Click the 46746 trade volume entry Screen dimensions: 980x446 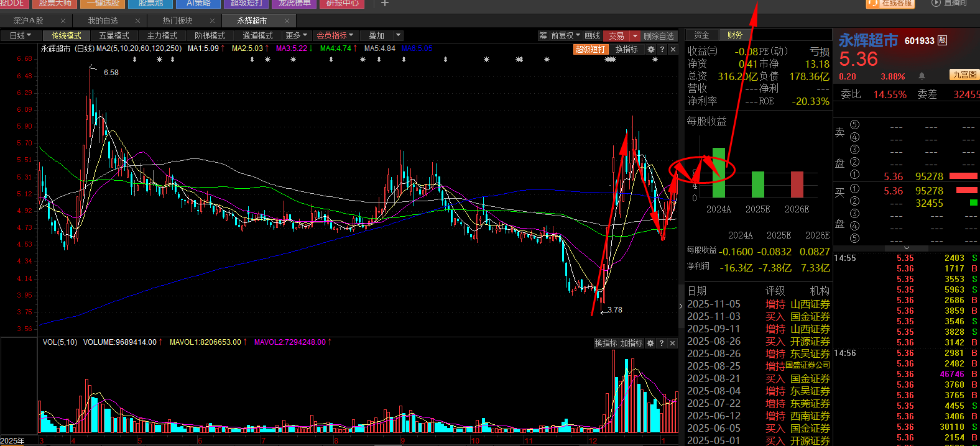pyautogui.click(x=952, y=374)
